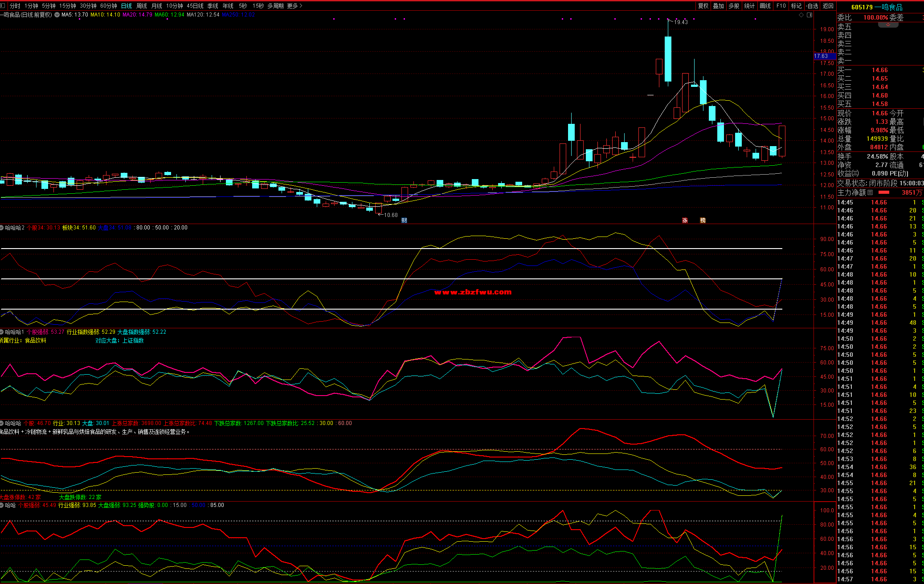Image resolution: width=924 pixels, height=584 pixels.
Task: Toggle the left sidebar panel icon
Action: [3, 6]
